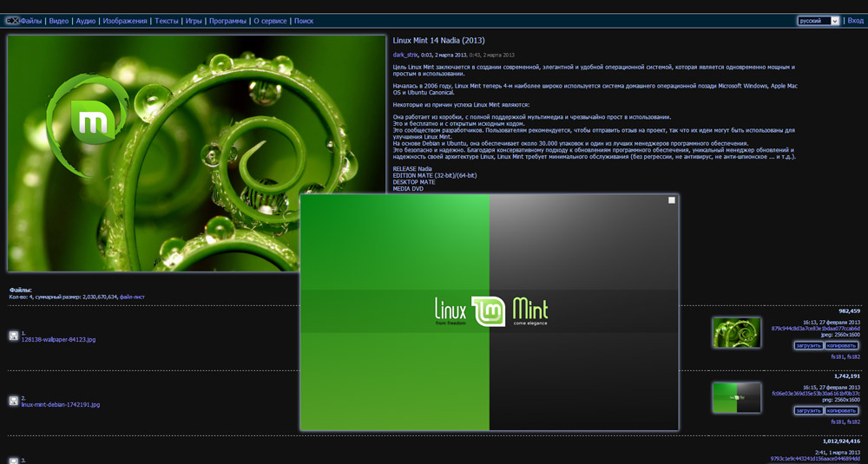Go to the Видео section

59,21
